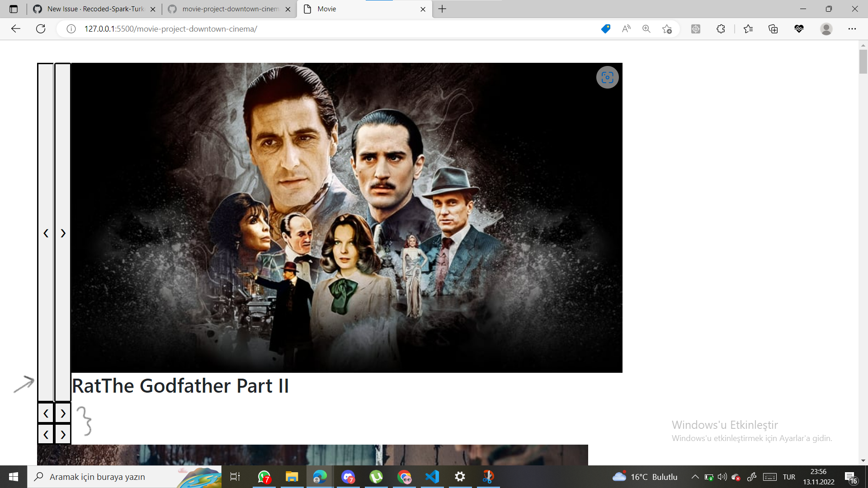
Task: Open Visual Studio Code from taskbar
Action: (432, 477)
